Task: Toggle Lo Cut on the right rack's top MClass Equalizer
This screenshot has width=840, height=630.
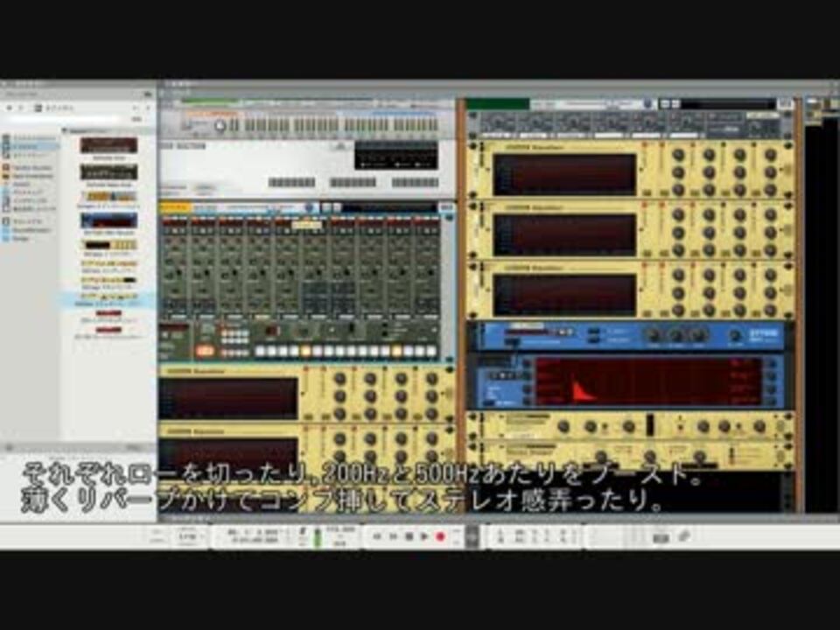Action: [x=644, y=146]
